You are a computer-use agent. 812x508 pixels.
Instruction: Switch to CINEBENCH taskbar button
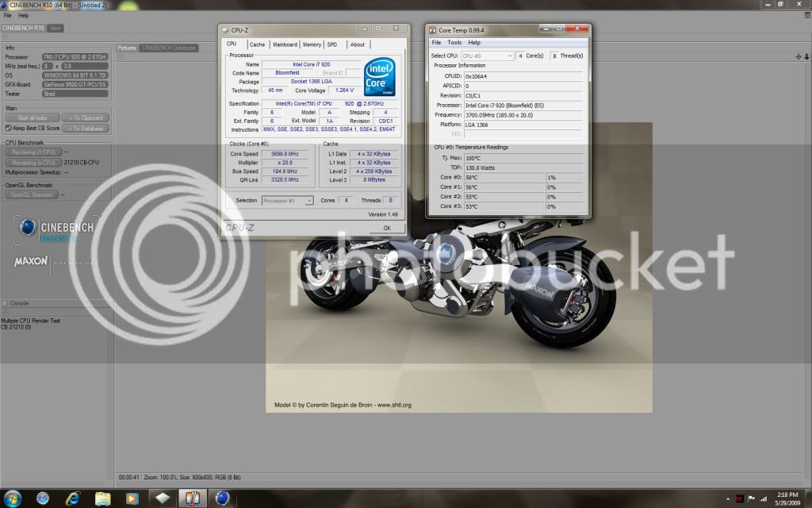click(223, 498)
